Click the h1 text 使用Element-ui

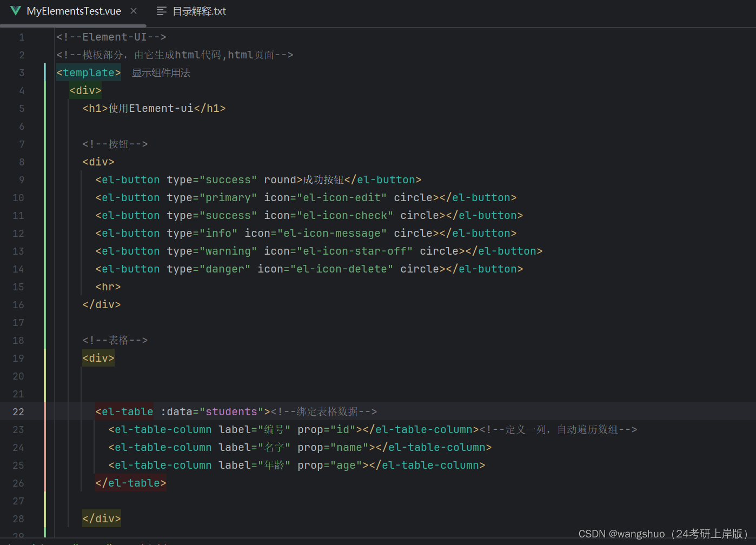(x=151, y=108)
